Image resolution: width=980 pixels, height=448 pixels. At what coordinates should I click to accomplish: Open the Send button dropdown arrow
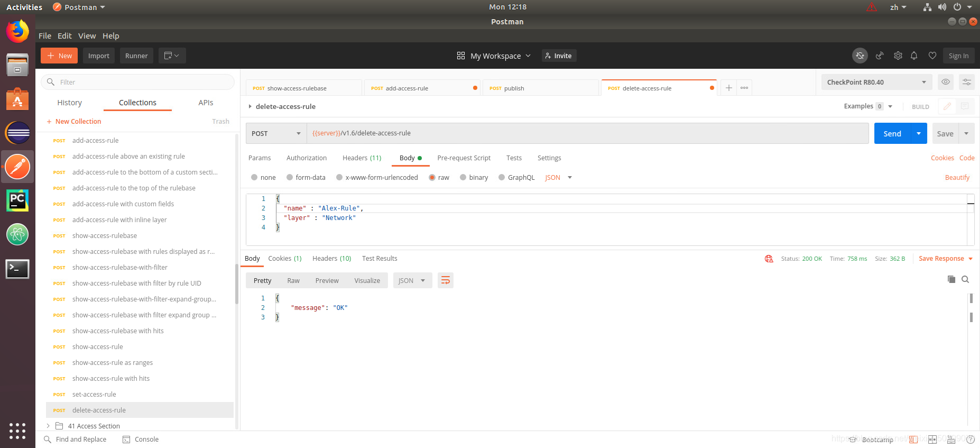[x=919, y=133]
